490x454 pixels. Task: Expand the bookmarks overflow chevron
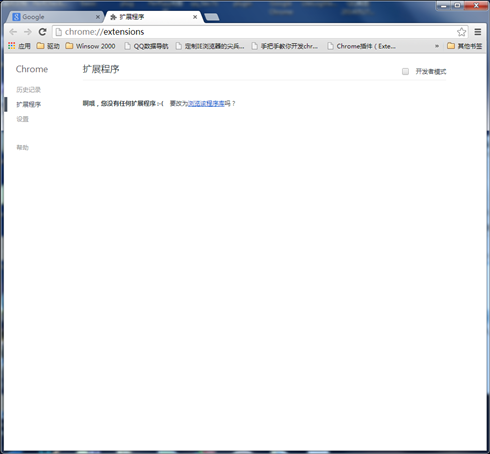pos(437,46)
